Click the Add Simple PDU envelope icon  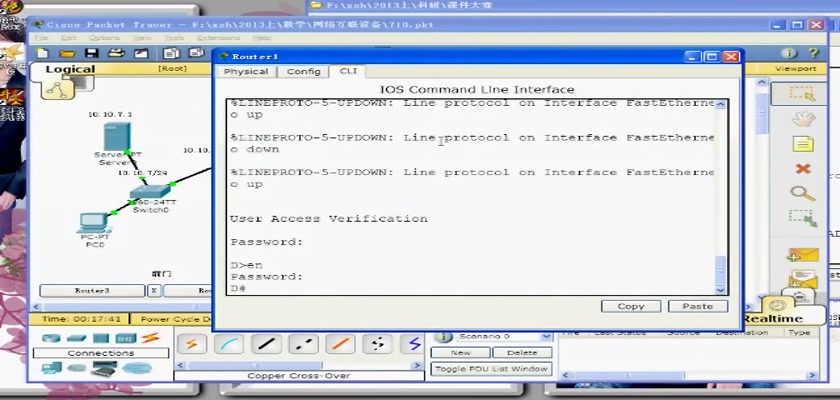point(802,255)
